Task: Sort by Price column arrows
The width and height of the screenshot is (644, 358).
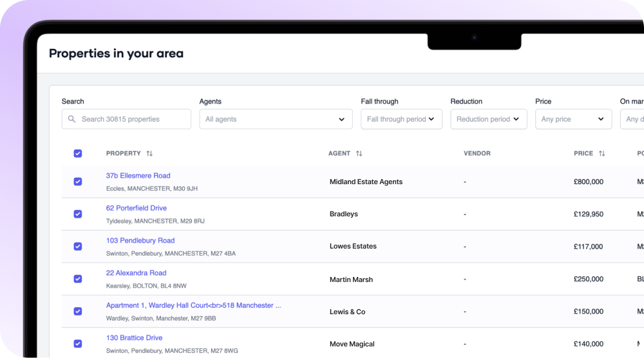Action: click(601, 153)
